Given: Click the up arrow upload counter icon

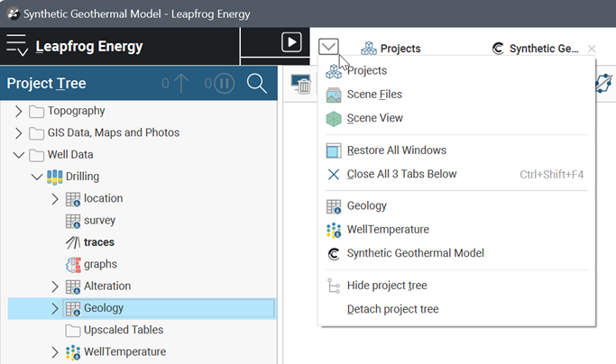Looking at the screenshot, I should [181, 84].
